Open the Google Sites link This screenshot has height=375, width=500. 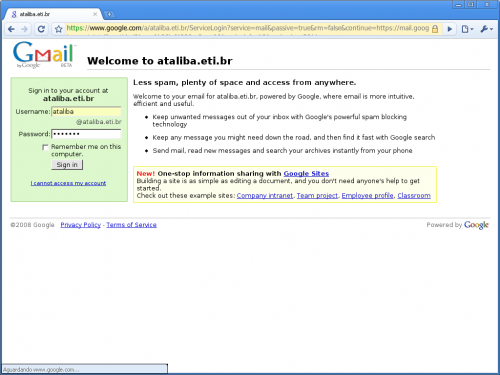click(x=306, y=173)
